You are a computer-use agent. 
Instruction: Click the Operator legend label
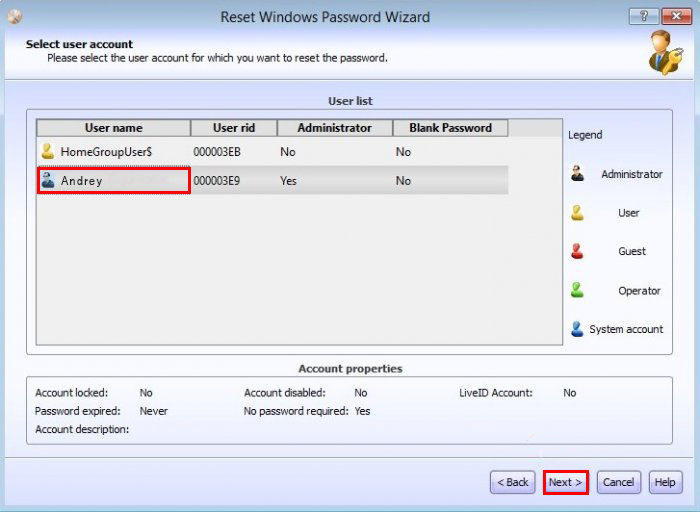tap(639, 291)
